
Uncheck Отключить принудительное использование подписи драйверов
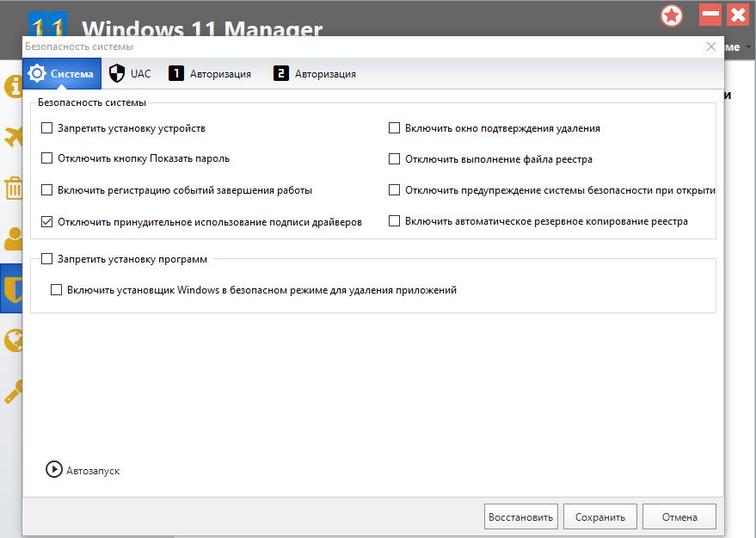coord(46,222)
